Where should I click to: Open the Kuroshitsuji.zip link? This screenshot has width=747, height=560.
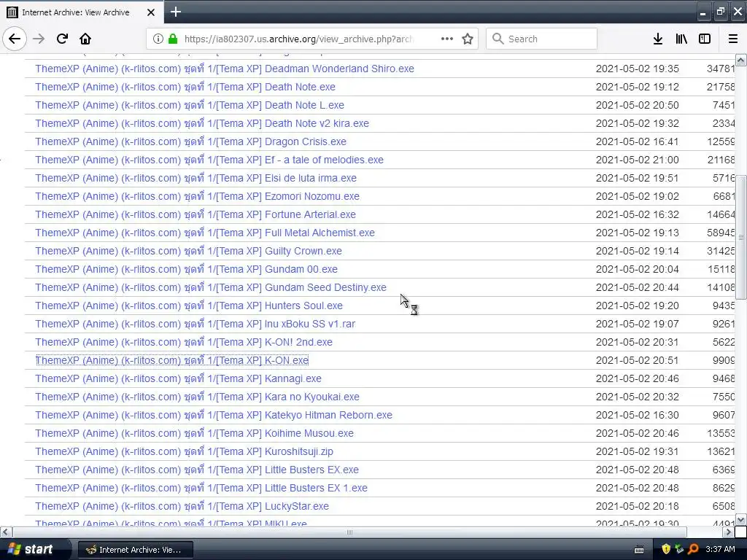[184, 451]
